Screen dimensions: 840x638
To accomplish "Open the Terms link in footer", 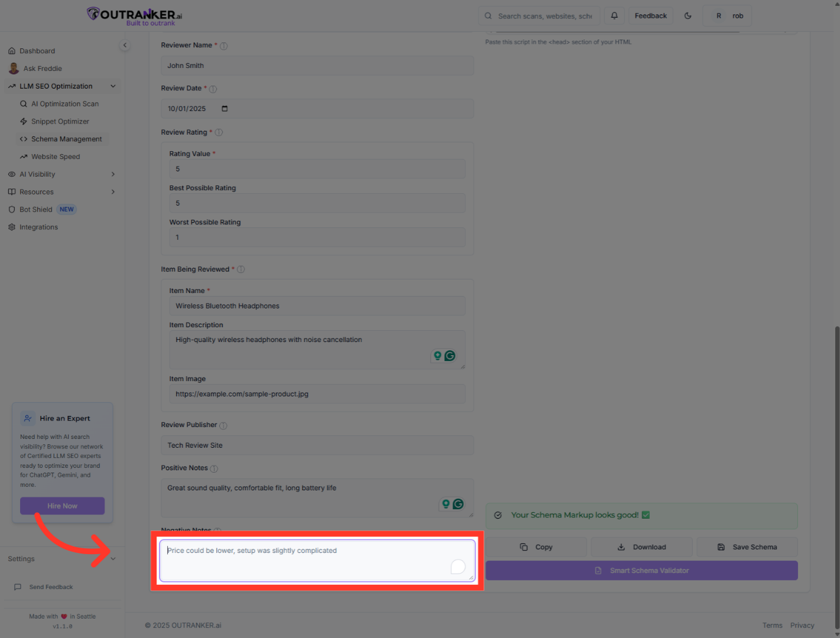I will click(x=772, y=626).
